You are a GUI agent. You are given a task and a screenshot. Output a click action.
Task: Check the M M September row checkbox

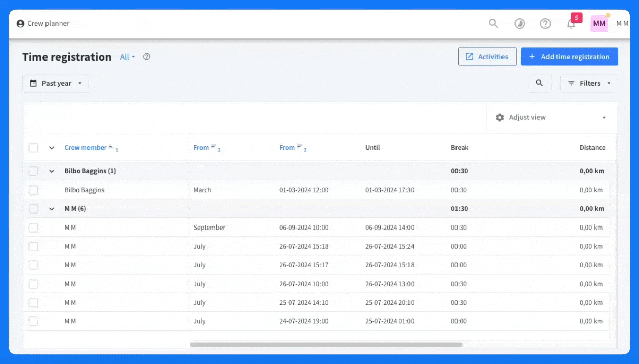tap(33, 227)
